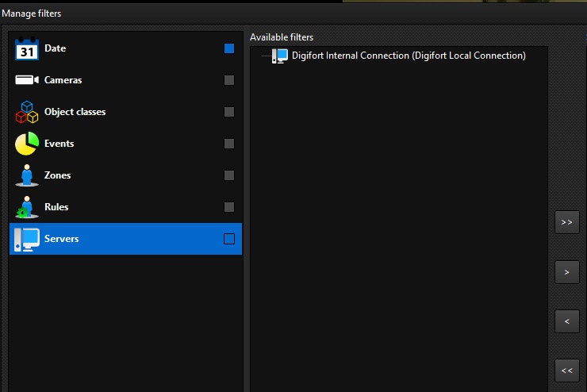Open the Zones filter category
The width and height of the screenshot is (587, 392).
point(125,175)
